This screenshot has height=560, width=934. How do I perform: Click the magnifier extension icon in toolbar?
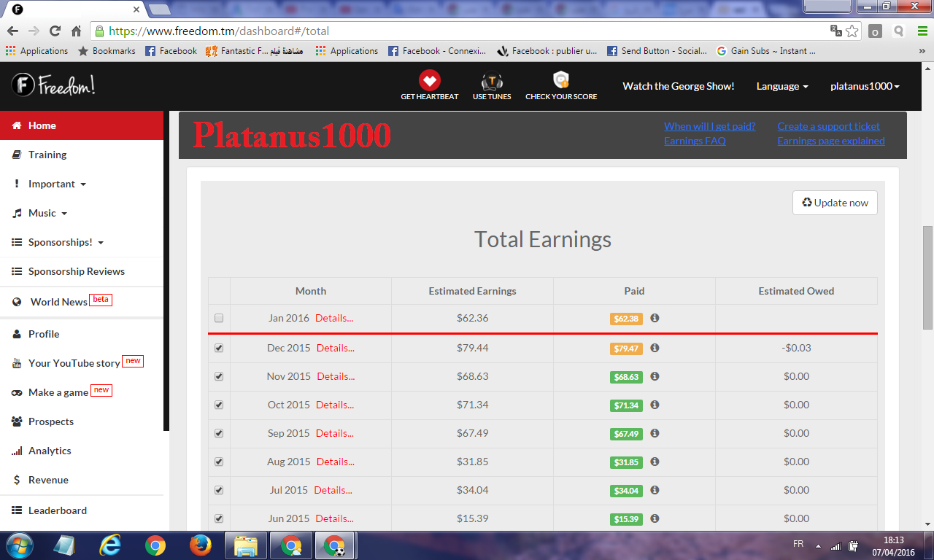pos(899,31)
